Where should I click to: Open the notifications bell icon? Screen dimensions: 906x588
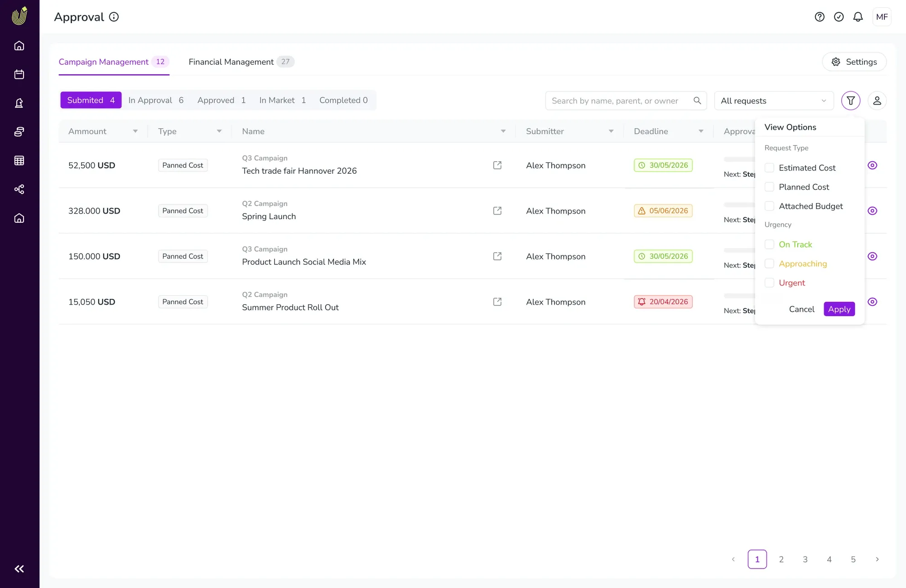pyautogui.click(x=858, y=17)
